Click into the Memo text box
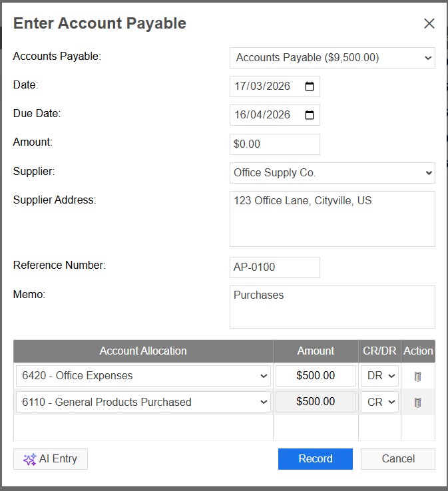448x491 pixels. point(332,307)
